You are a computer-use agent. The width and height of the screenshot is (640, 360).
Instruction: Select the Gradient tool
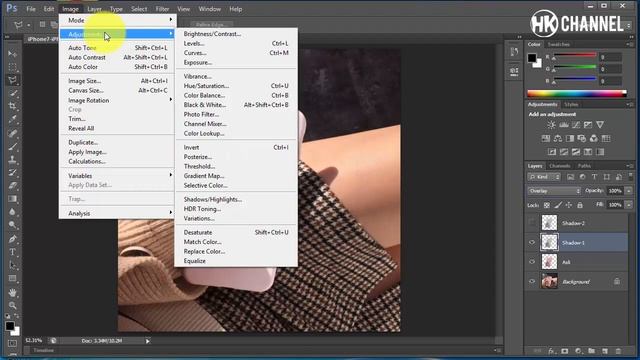[13, 199]
